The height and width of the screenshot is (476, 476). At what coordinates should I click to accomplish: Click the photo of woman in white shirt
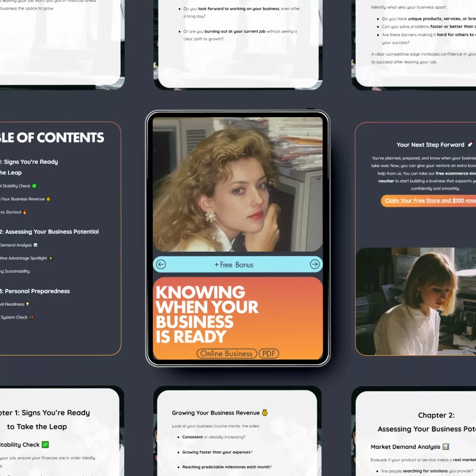pos(416,301)
